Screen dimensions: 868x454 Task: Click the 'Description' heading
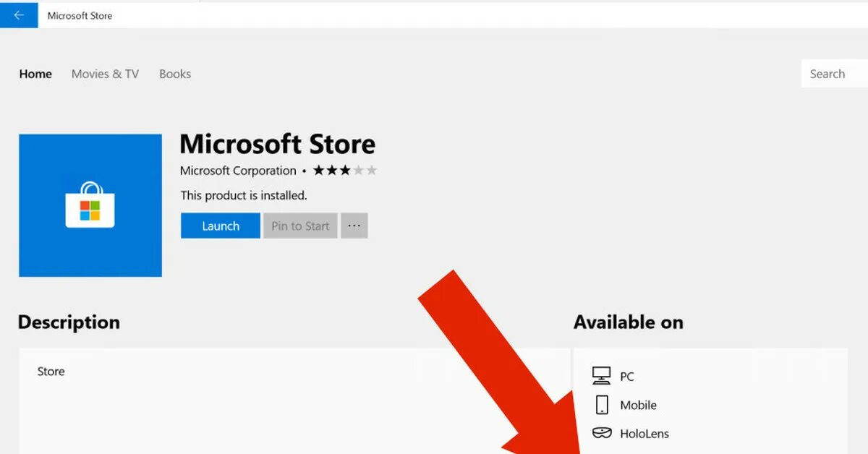pyautogui.click(x=69, y=322)
